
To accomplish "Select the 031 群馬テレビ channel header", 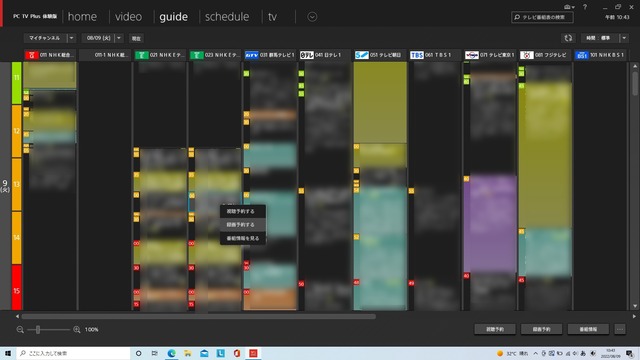I will 270,55.
